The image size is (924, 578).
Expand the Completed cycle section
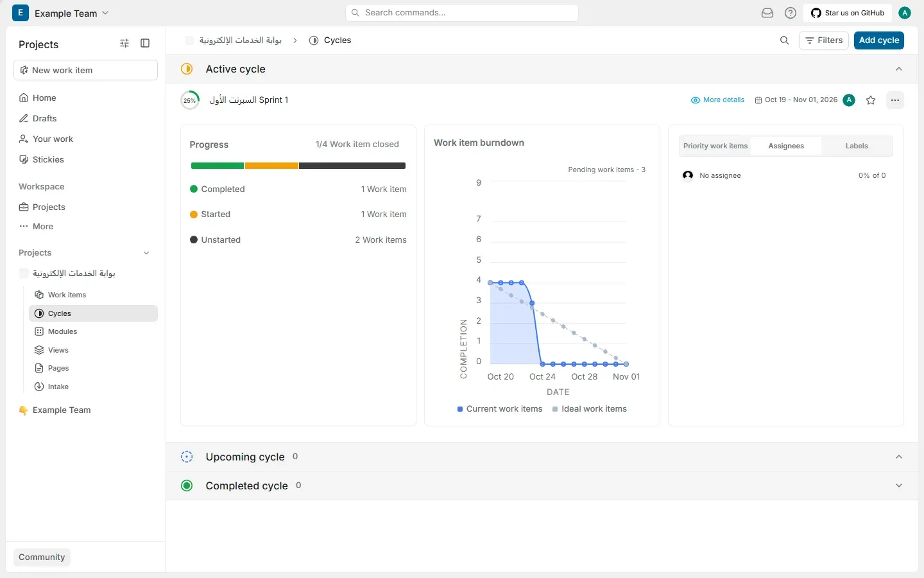(899, 486)
